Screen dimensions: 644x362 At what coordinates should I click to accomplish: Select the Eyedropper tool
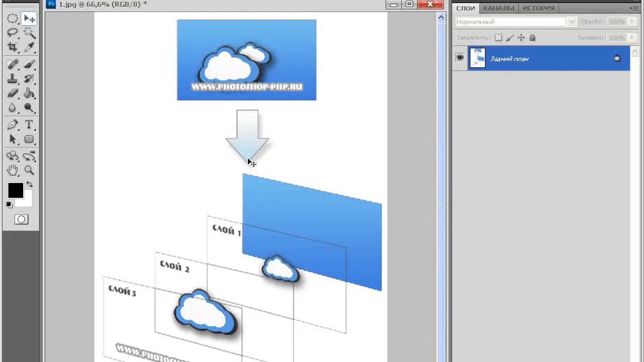coord(29,47)
